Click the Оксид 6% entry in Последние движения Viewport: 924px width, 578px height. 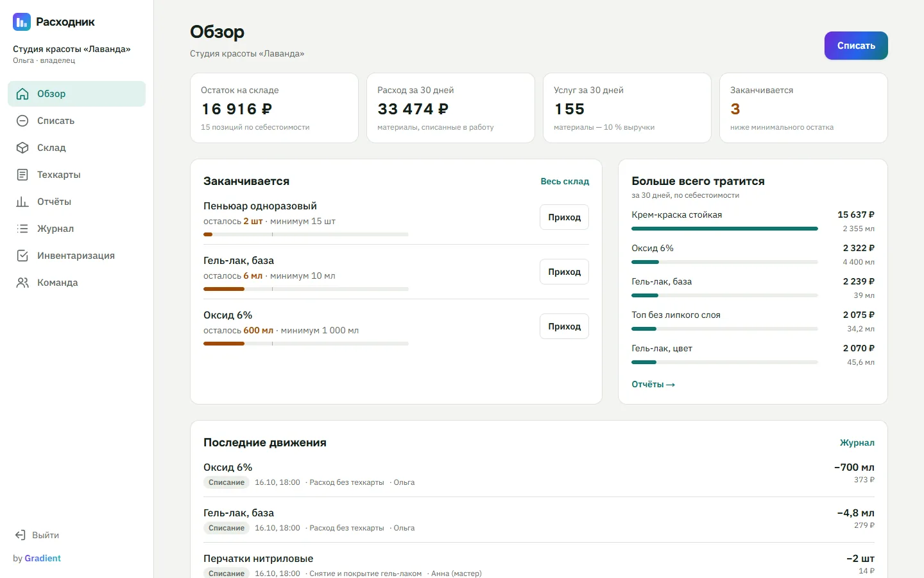(539, 474)
